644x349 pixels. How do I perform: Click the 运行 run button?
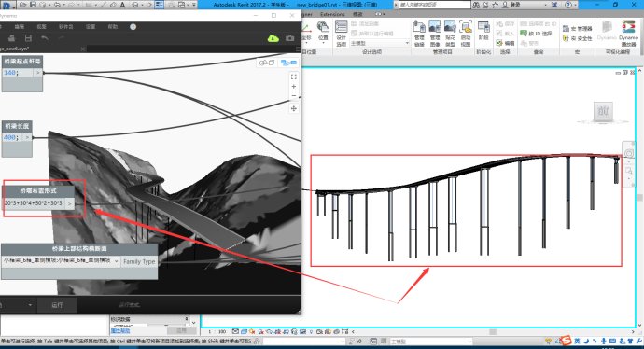pos(57,305)
